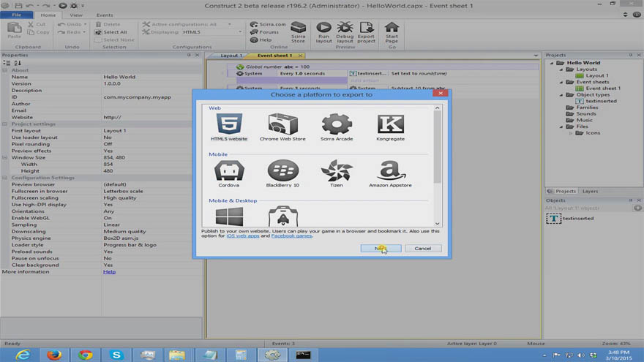Click the Save icon in quick access toolbar

pyautogui.click(x=18, y=6)
